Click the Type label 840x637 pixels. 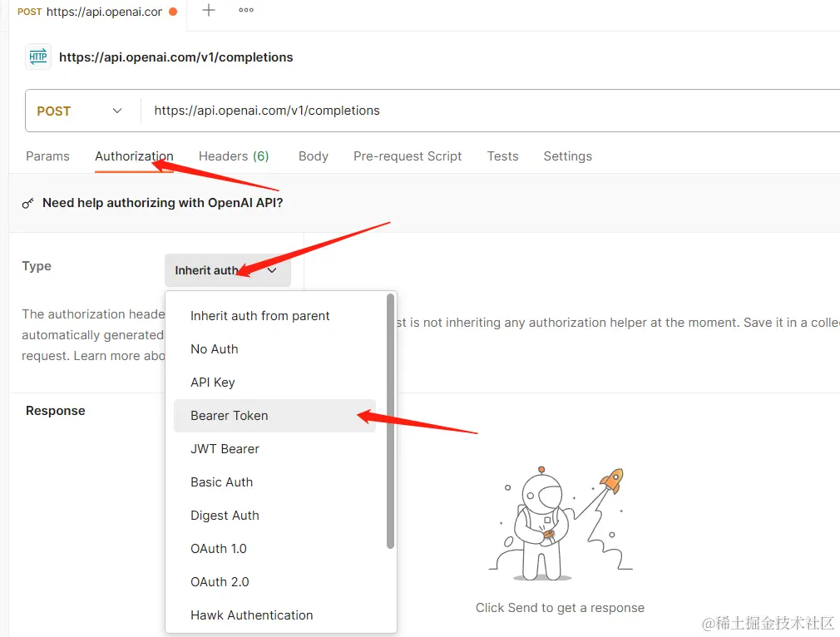pos(37,266)
